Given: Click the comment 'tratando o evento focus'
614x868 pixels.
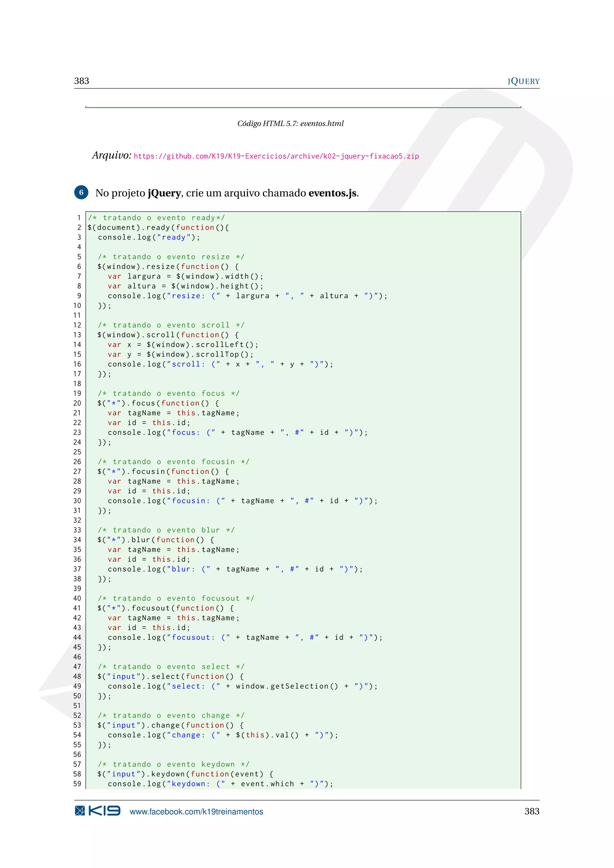Looking at the screenshot, I should tap(168, 394).
